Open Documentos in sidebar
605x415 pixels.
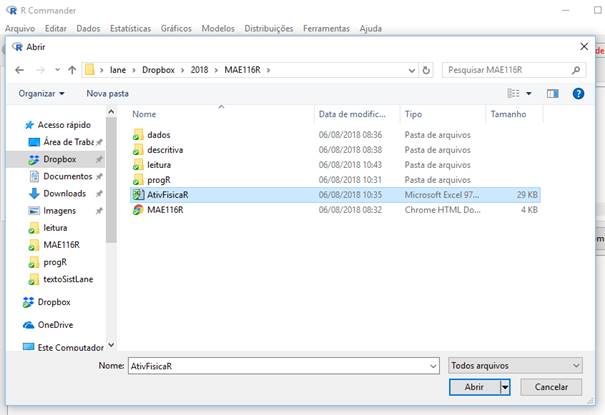(x=62, y=176)
